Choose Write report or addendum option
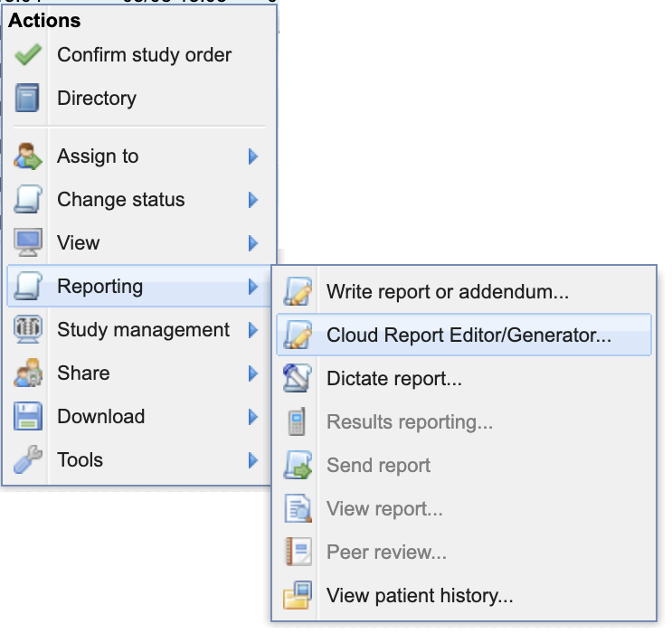Screen dimensions: 672x633 pyautogui.click(x=464, y=291)
